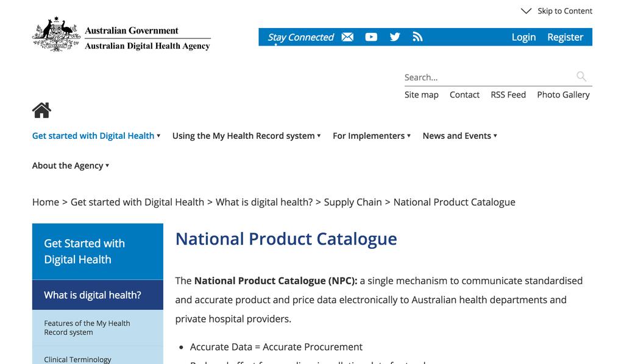Click bullet text Accurate Data = Accurate Procurement
Image resolution: width=624 pixels, height=364 pixels.
pos(276,347)
